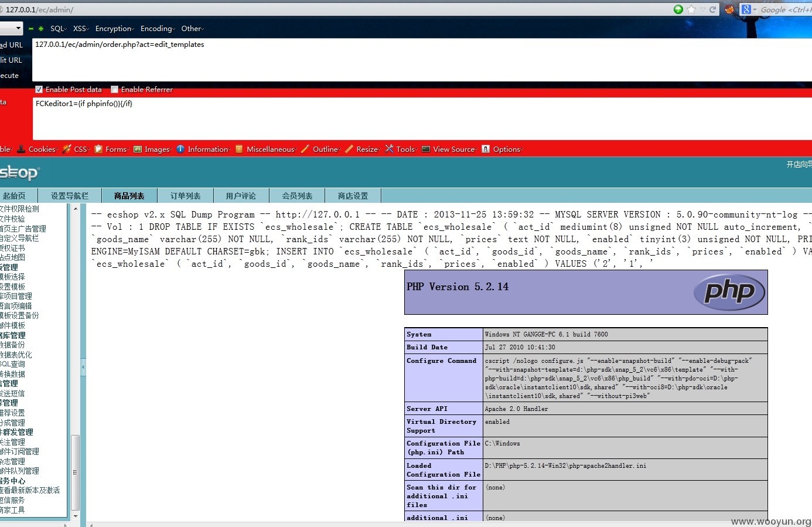Viewport: 812px width, 527px height.
Task: Click the green asterisk HackBar icon
Action: [41, 28]
